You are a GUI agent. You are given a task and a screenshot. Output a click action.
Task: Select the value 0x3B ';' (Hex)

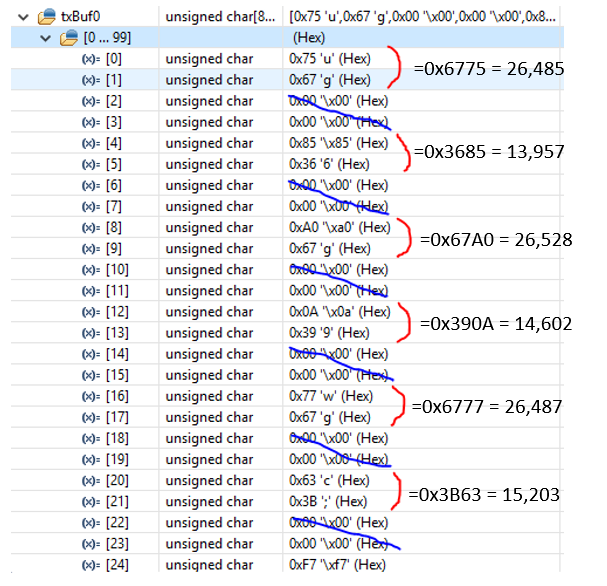tap(328, 502)
